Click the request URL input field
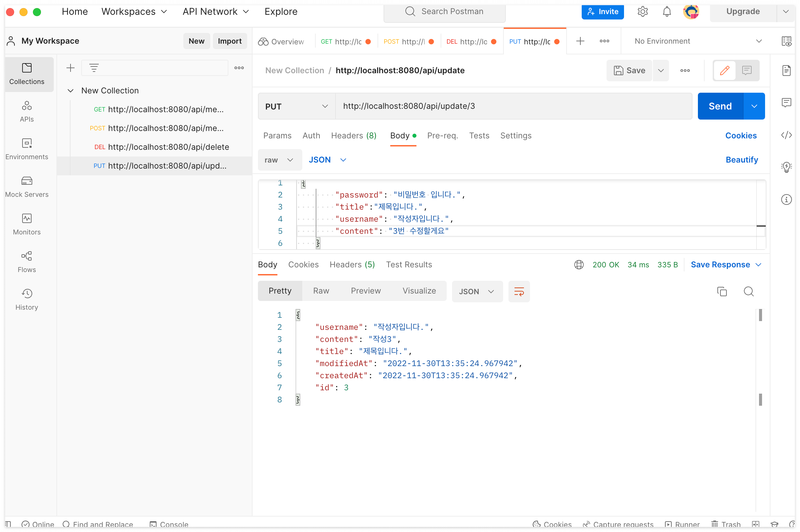This screenshot has height=532, width=800. (x=513, y=106)
